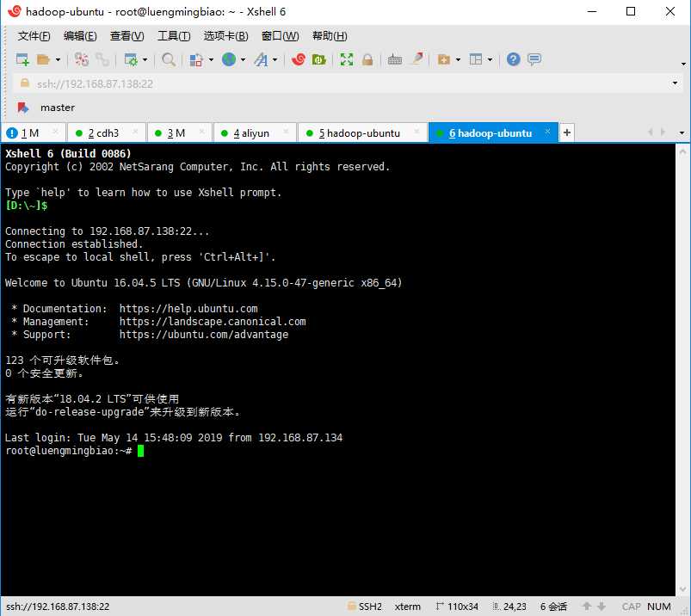Click the Reconnect link icon in the toolbar

tap(102, 59)
